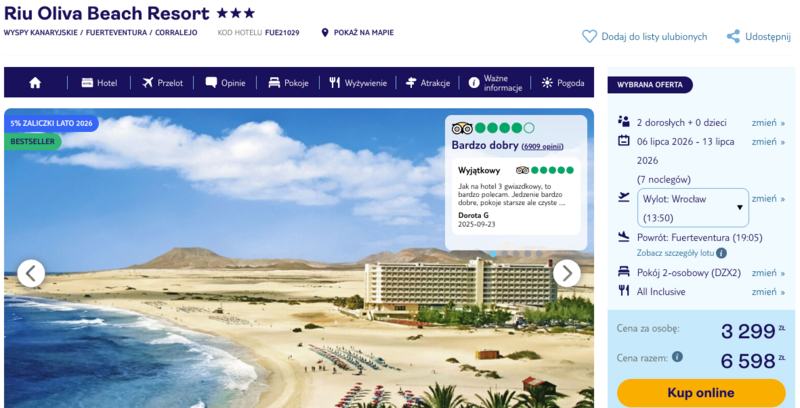This screenshot has height=408, width=800.
Task: Switch to the Pogoda tab
Action: click(563, 83)
